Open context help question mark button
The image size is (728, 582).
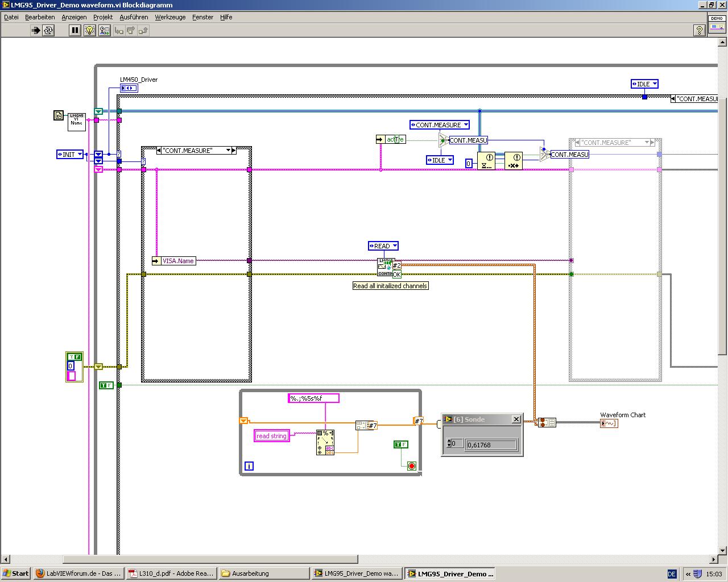700,31
